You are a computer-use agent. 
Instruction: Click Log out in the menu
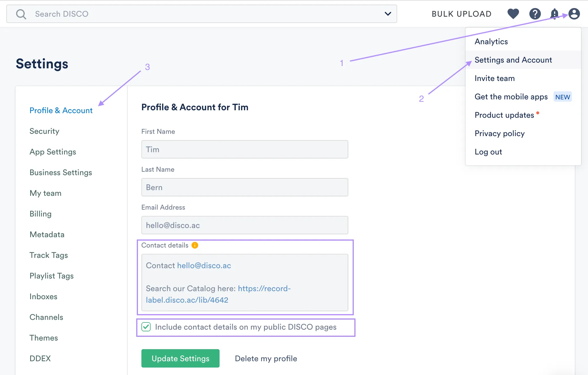click(488, 152)
